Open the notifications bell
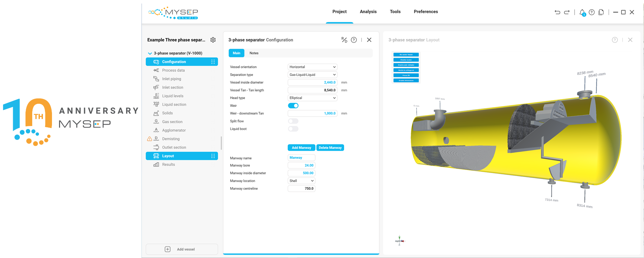The image size is (644, 258). click(582, 12)
